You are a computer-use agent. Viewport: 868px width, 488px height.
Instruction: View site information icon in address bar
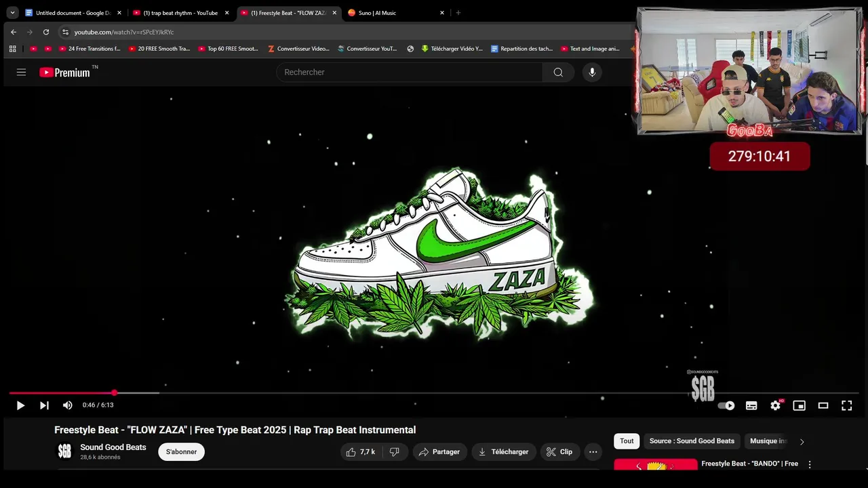pos(65,32)
